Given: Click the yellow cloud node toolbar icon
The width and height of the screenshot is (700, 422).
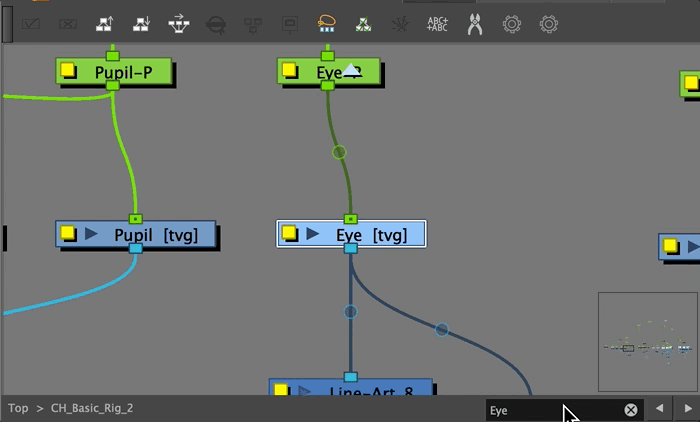Looking at the screenshot, I should tap(326, 24).
